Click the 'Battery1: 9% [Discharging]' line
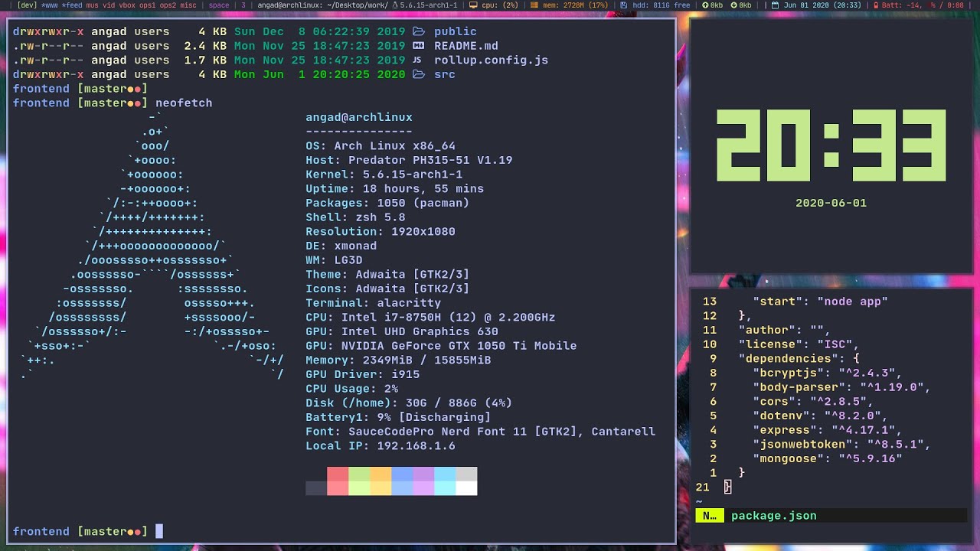Screen dimensions: 980x551 click(x=398, y=417)
